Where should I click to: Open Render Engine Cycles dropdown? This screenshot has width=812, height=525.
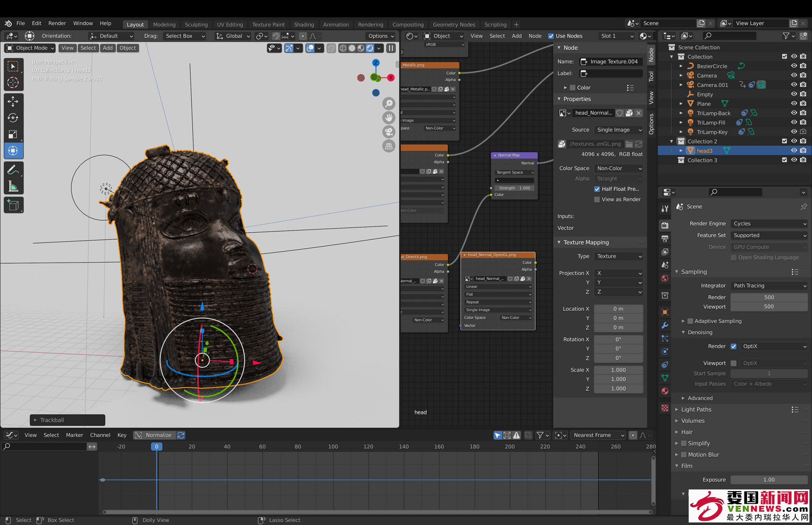tap(769, 224)
